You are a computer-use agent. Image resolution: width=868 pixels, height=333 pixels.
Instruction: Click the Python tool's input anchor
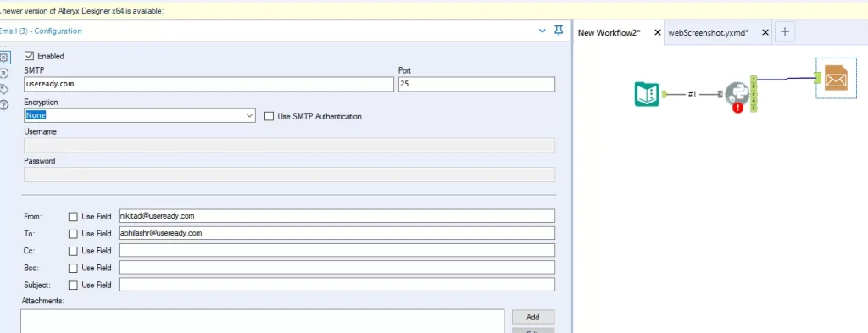tap(720, 95)
